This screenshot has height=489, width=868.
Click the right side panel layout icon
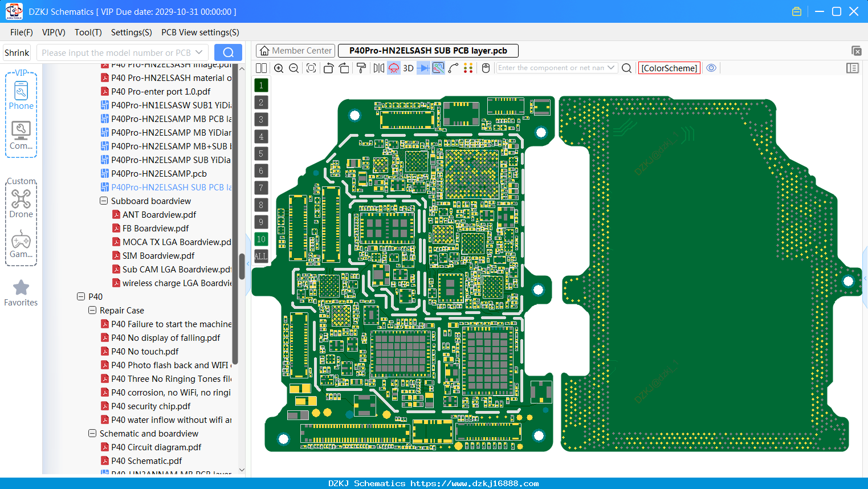coord(853,68)
